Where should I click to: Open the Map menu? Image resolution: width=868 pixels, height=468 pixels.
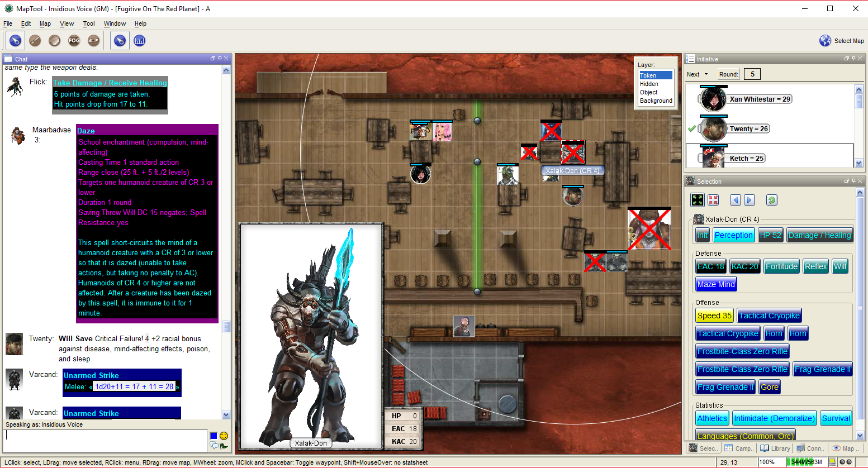pos(45,23)
